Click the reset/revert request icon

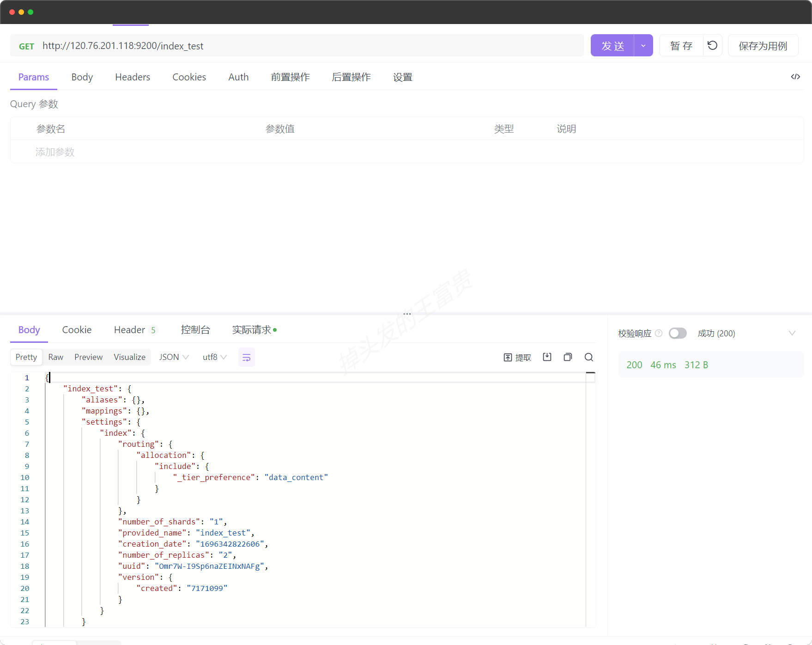[712, 45]
